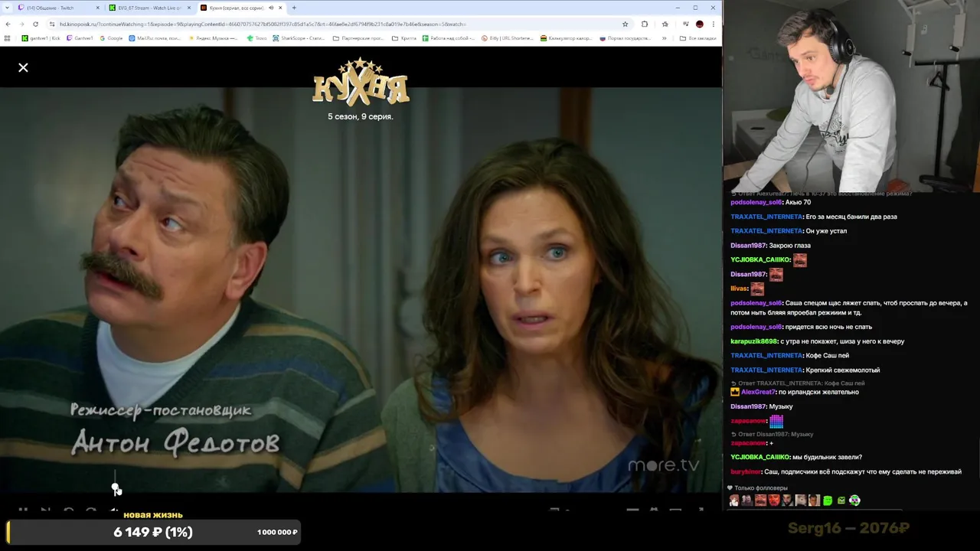Screen dimensions: 980x551
Task: Close the Кухня browser tab
Action: pos(280,8)
